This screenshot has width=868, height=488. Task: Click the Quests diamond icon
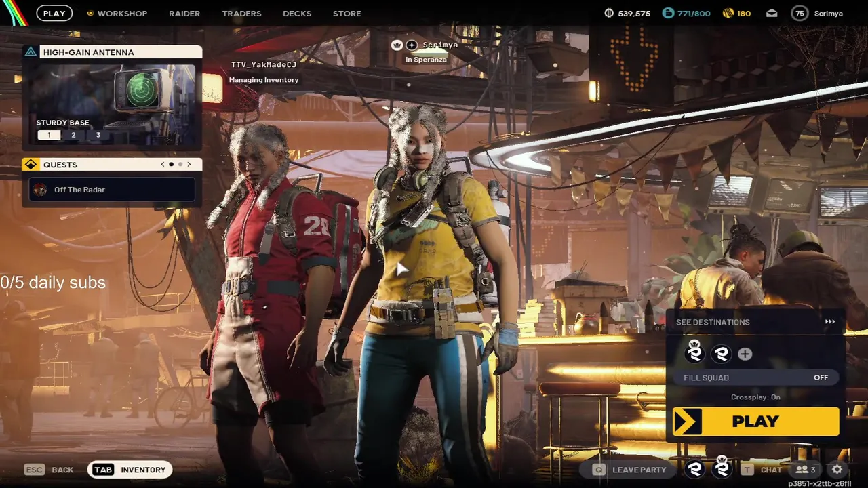31,164
